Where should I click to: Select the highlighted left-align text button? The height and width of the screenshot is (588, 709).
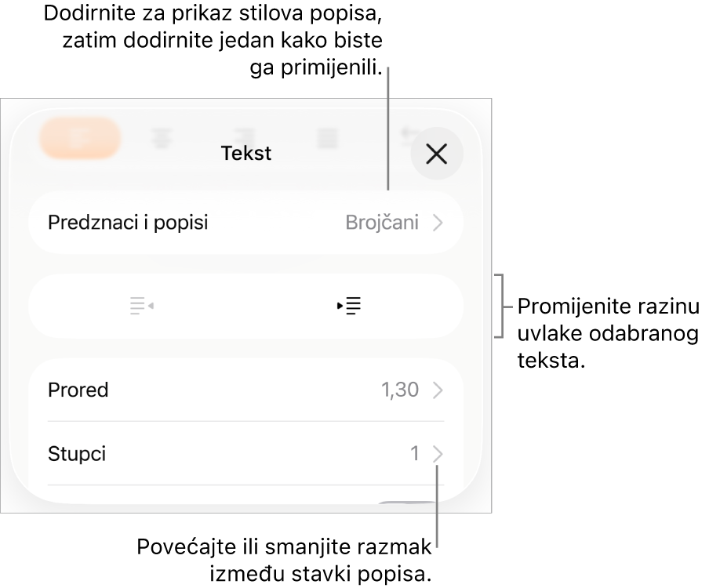[x=81, y=138]
